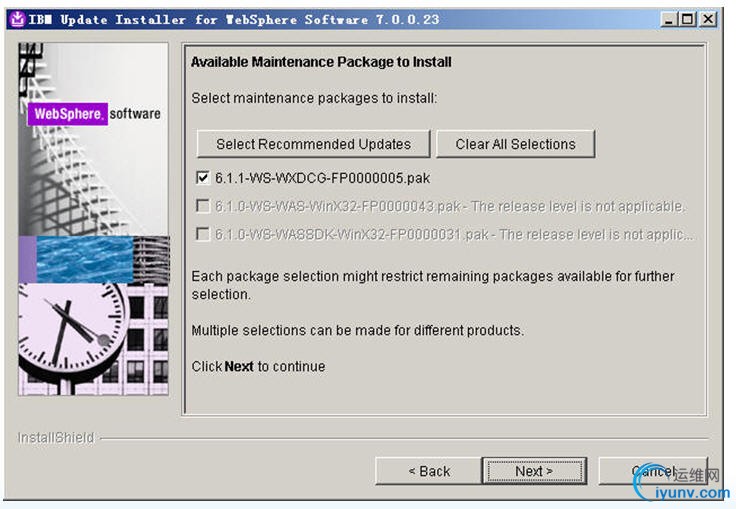The height and width of the screenshot is (509, 736).
Task: Cancel the installation wizard
Action: coord(652,470)
